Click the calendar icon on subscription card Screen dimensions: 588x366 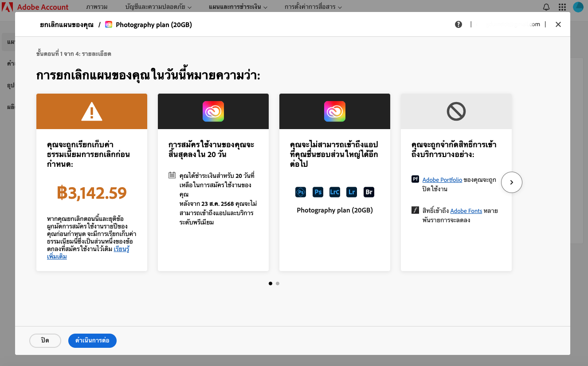click(172, 175)
